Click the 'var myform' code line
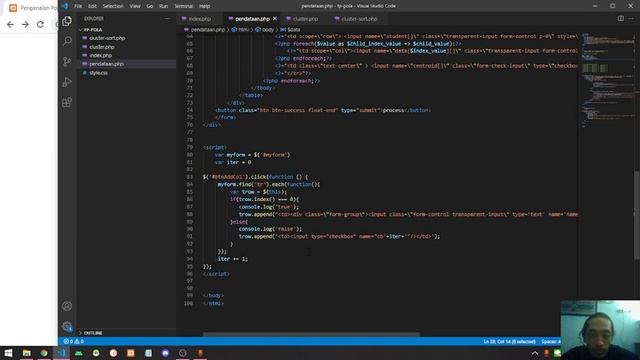Image resolution: width=640 pixels, height=360 pixels. (252, 155)
